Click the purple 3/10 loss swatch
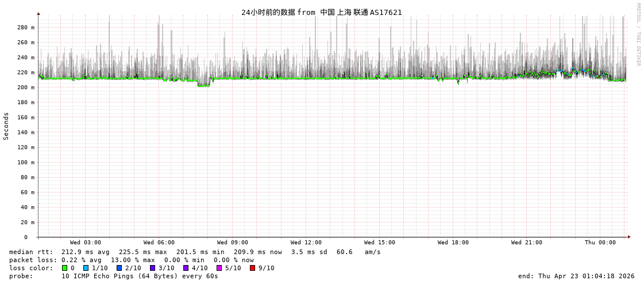The image size is (644, 284). (152, 268)
